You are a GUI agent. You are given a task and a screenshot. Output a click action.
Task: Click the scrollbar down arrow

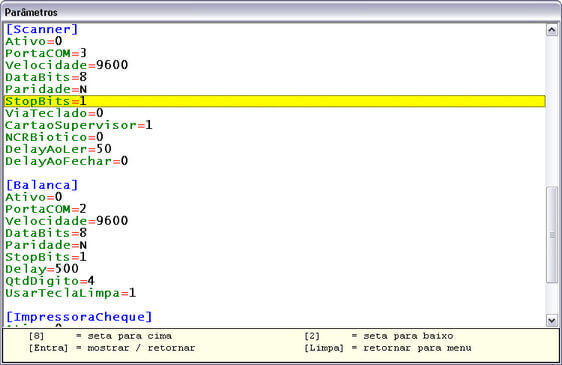(x=552, y=320)
